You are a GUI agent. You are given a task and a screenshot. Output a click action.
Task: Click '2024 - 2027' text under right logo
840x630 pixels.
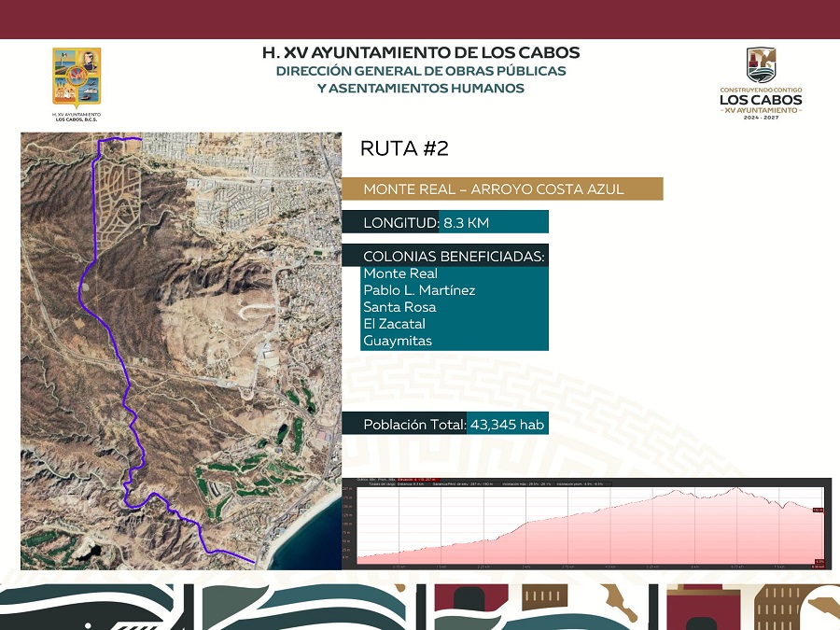click(x=761, y=118)
